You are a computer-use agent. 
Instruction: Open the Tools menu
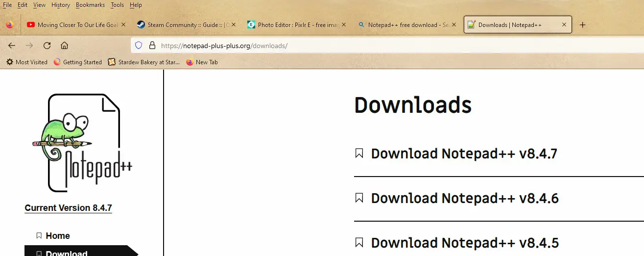coord(117,5)
